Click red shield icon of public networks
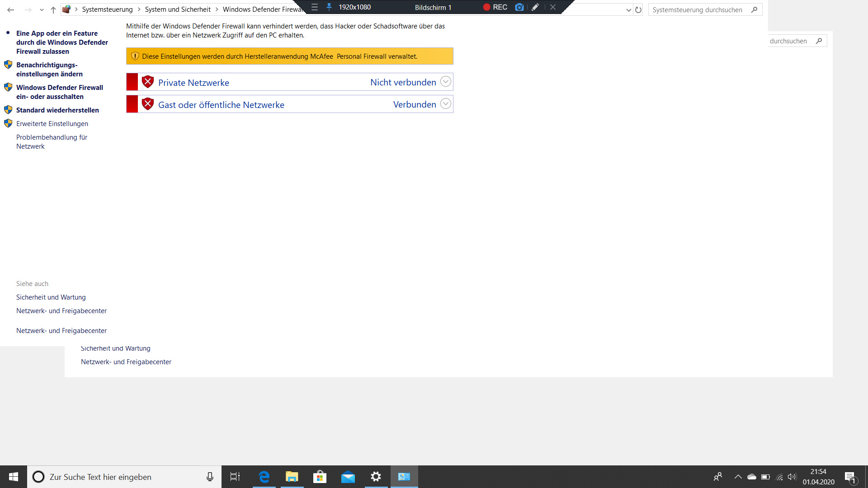The image size is (868, 488). (148, 104)
